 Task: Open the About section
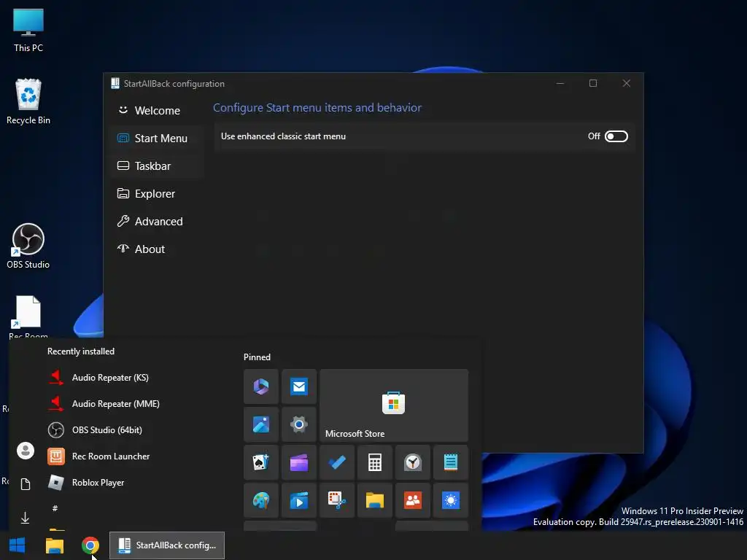(x=158, y=249)
